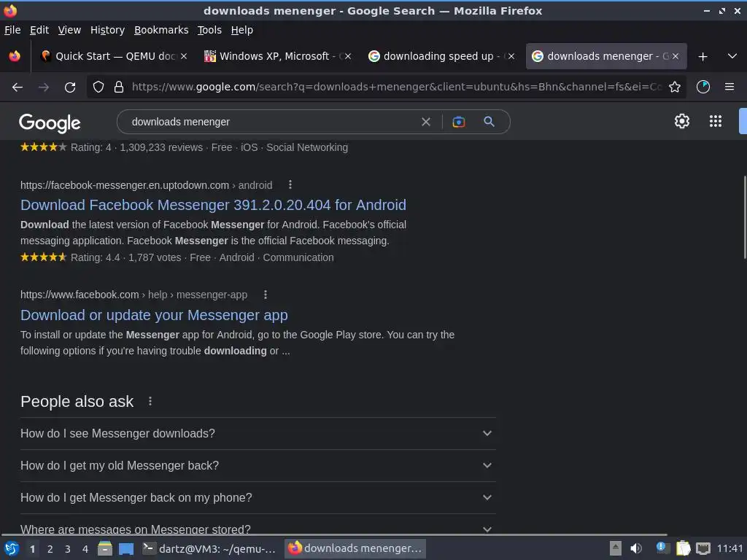Switch to workspace 4
The image size is (747, 560).
tap(85, 549)
